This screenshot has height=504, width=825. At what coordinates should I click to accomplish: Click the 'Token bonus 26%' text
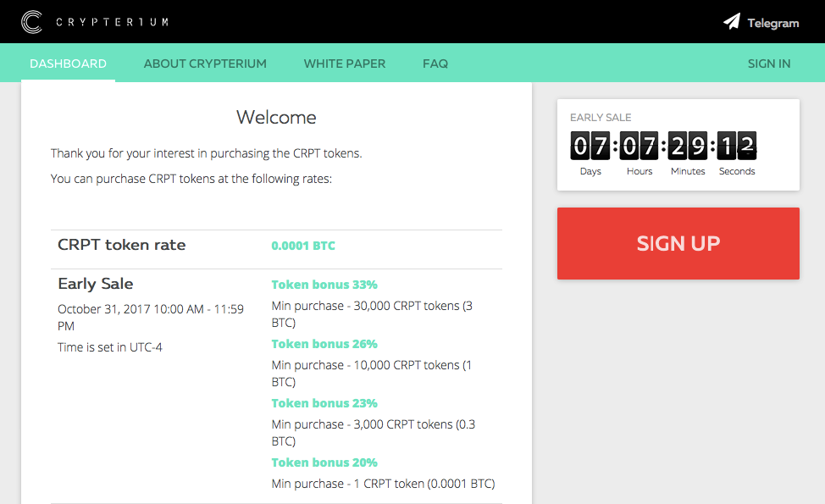coord(324,344)
